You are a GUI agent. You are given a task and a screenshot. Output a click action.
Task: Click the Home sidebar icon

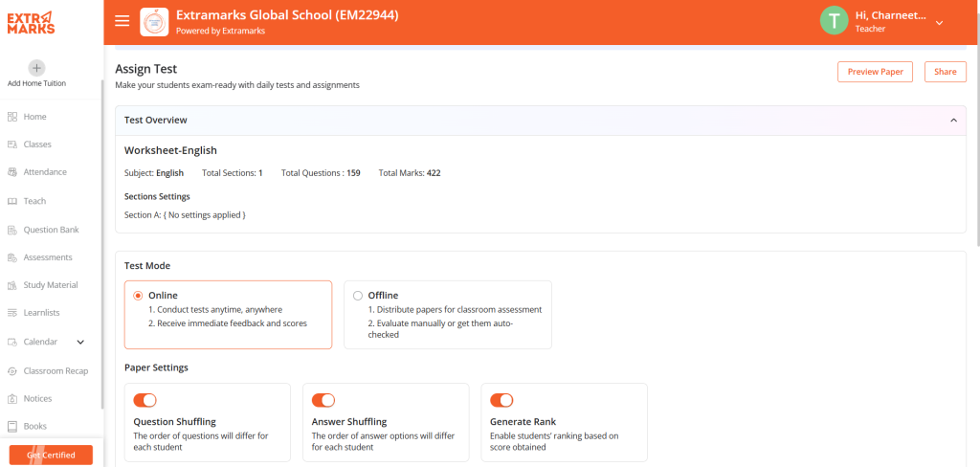11,117
